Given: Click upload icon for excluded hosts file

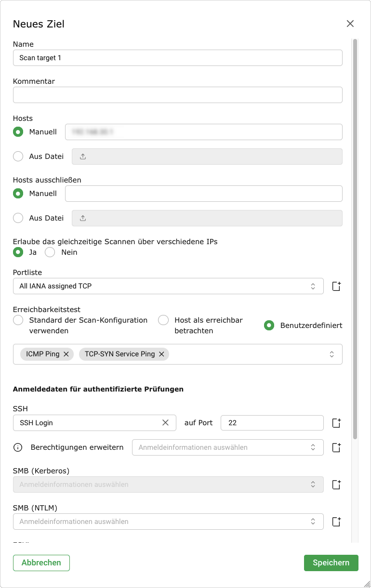Looking at the screenshot, I should point(83,218).
